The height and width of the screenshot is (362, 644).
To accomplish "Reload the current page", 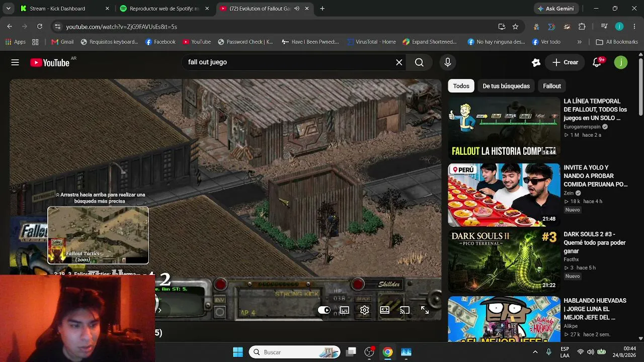I will tap(40, 27).
